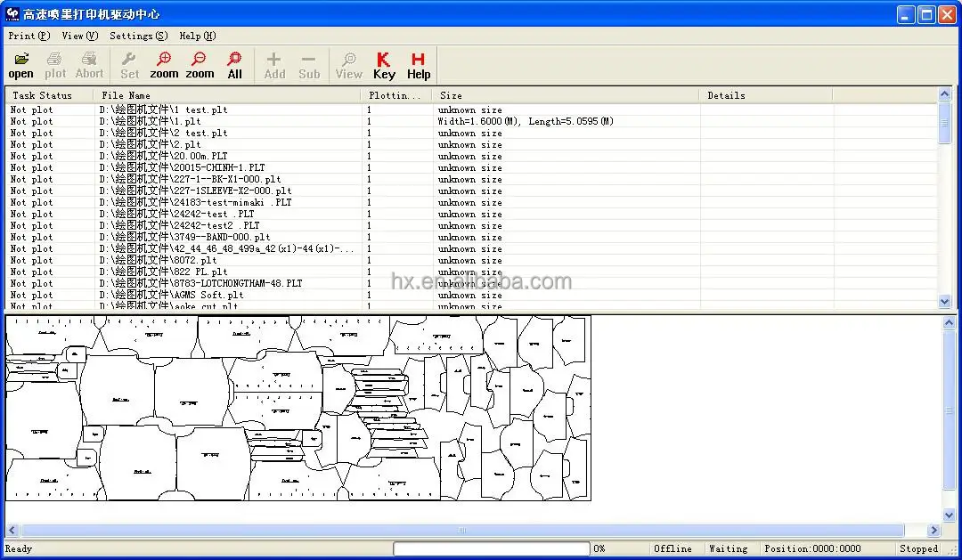Open the Set wrench tool
Screen dimensions: 962x560
(x=129, y=65)
